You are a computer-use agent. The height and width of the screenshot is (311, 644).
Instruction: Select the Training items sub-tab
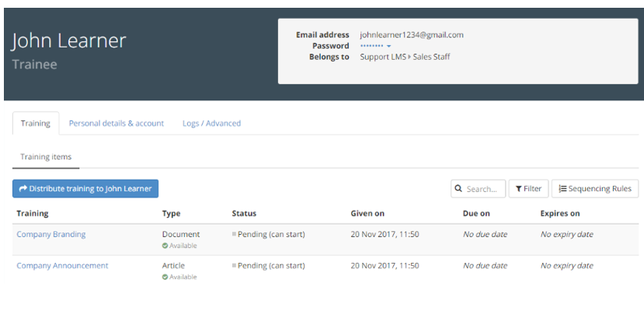[x=46, y=156]
